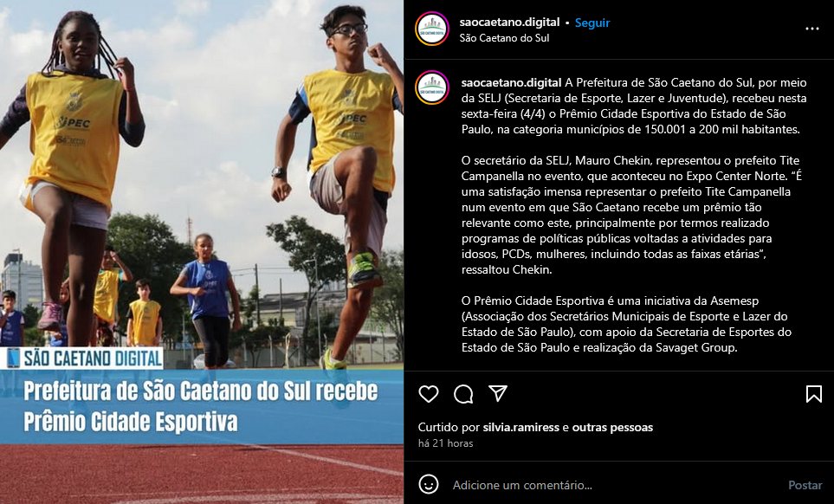This screenshot has height=504, width=834.
Task: Click the São Caetano Digital logo banner on photo
Action: (82, 359)
